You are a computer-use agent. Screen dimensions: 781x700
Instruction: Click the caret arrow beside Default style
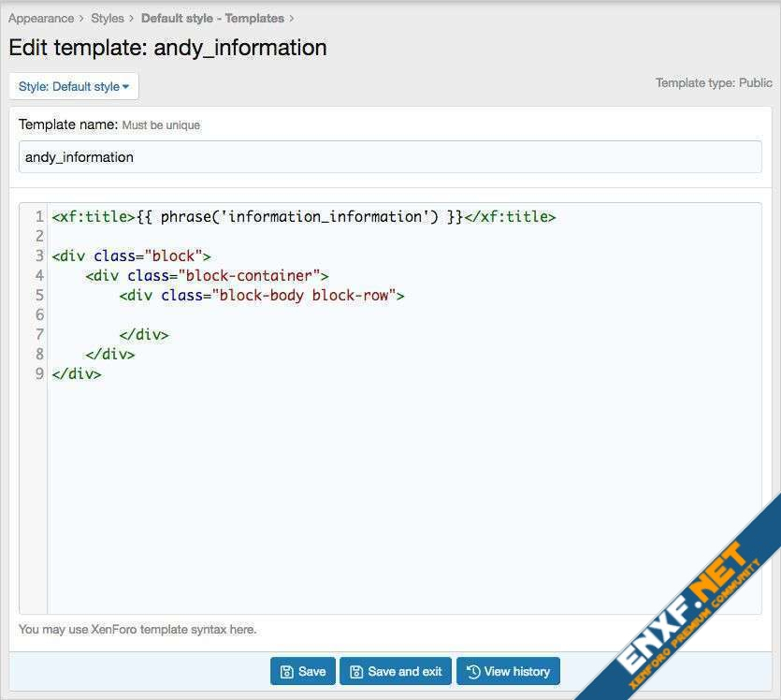[126, 87]
